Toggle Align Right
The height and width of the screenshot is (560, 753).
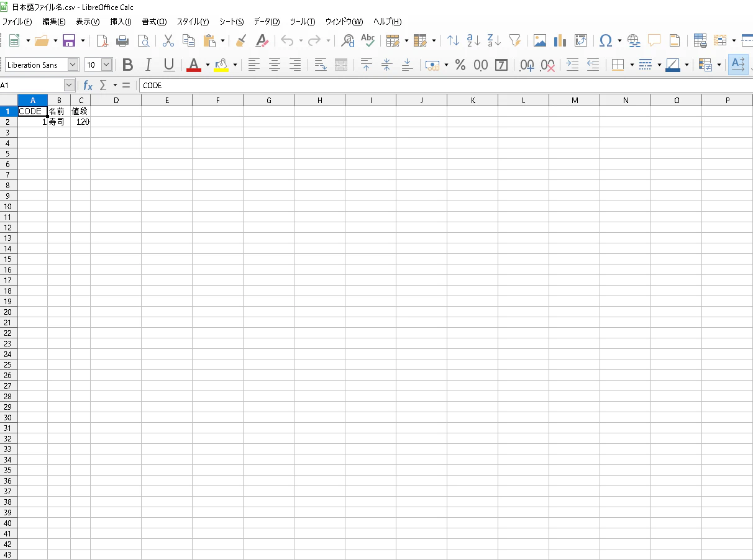point(296,65)
